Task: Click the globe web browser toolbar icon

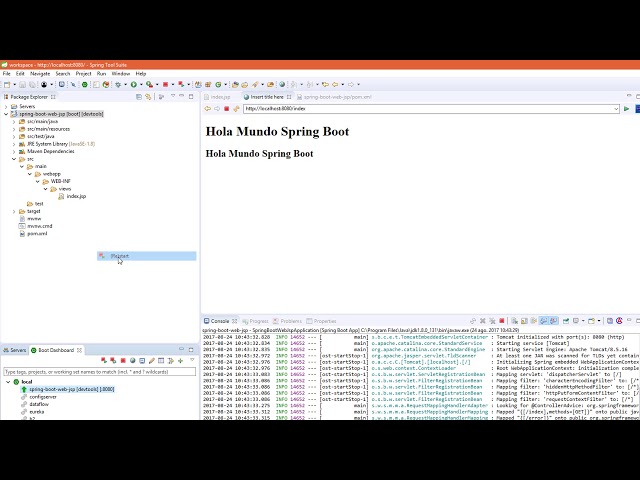Action: click(x=282, y=84)
